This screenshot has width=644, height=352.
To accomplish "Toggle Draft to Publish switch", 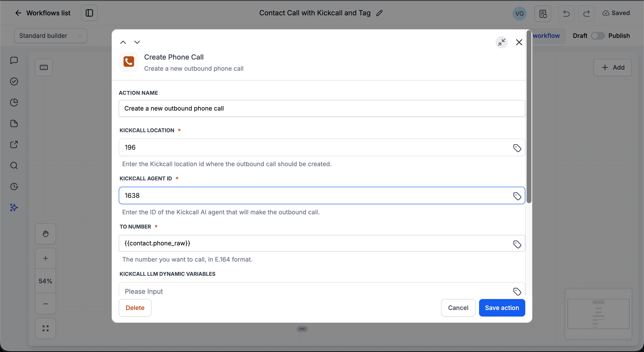I will tap(598, 36).
